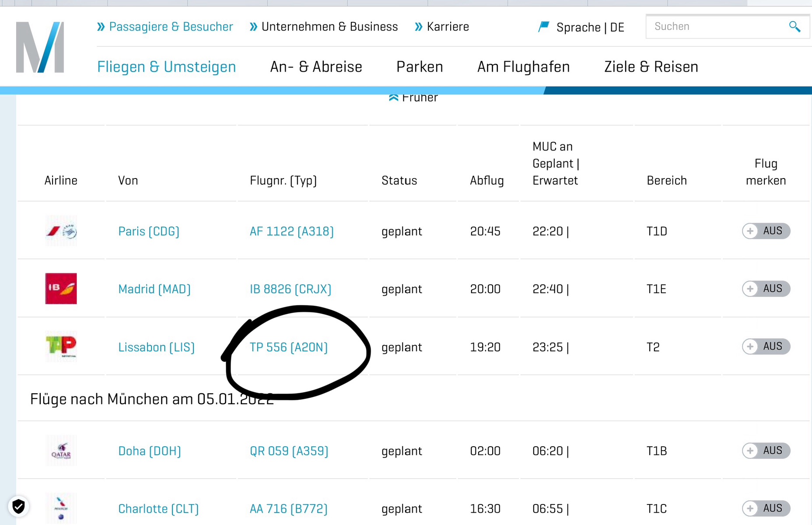Expand earlier flights with Früher
Screen dimensions: 812x525
tap(413, 98)
